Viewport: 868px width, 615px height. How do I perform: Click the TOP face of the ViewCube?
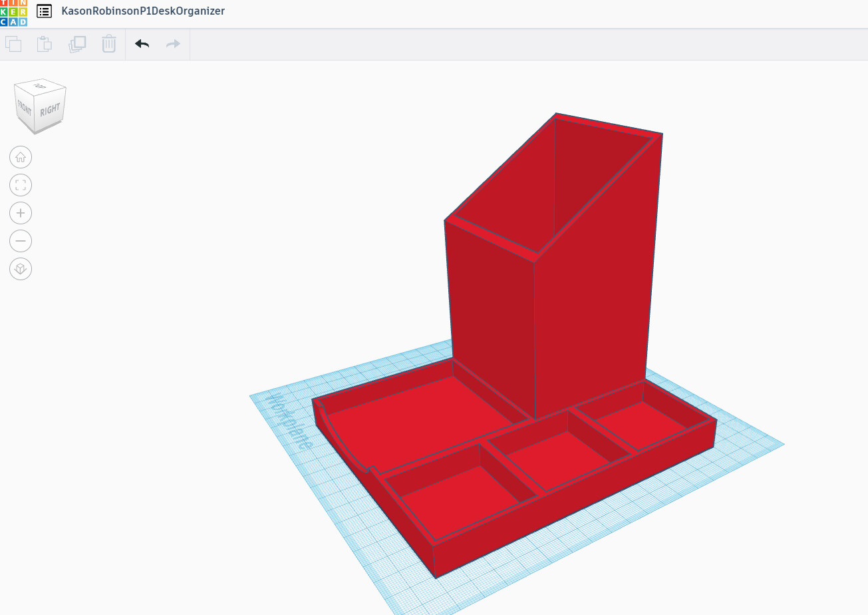pos(39,87)
